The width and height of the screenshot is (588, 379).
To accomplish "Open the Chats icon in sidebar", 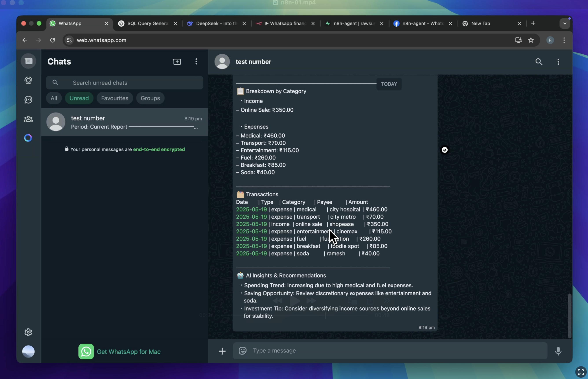I will point(29,61).
